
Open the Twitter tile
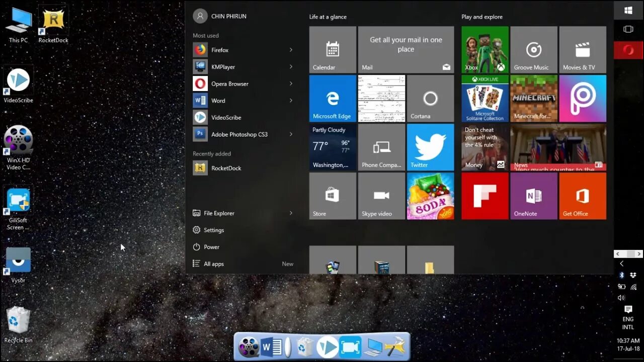click(430, 147)
